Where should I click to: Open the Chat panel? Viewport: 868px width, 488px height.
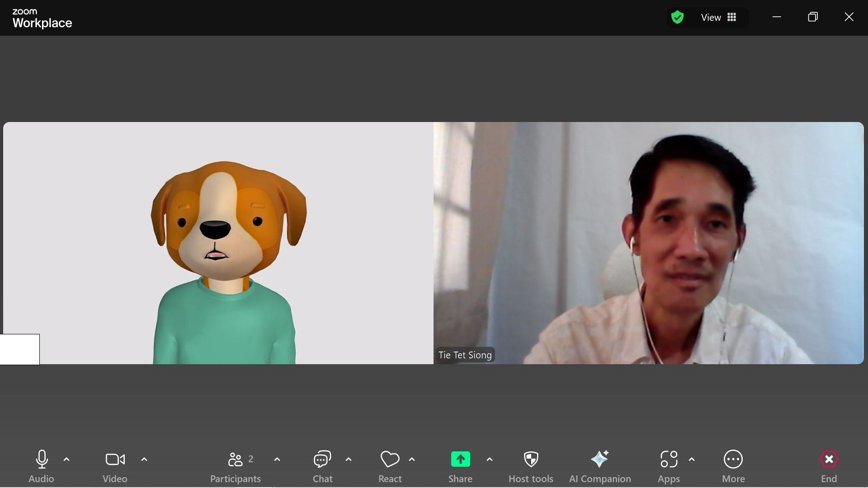322,460
